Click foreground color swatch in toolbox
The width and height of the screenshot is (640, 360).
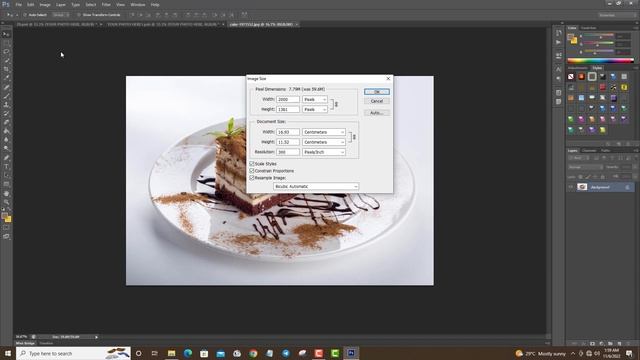4,216
